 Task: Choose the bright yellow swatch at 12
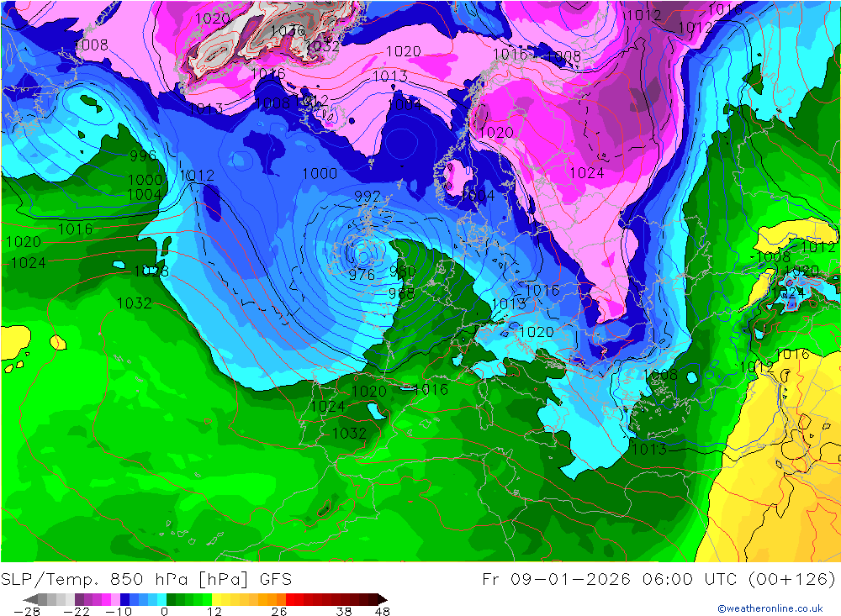[x=217, y=599]
